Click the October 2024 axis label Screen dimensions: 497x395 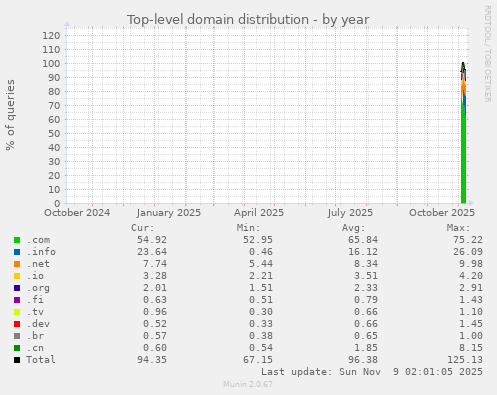77,213
